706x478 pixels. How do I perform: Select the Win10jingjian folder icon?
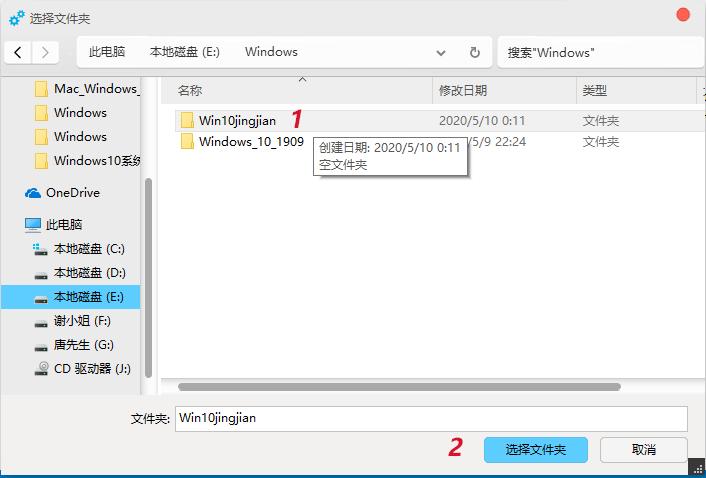187,121
